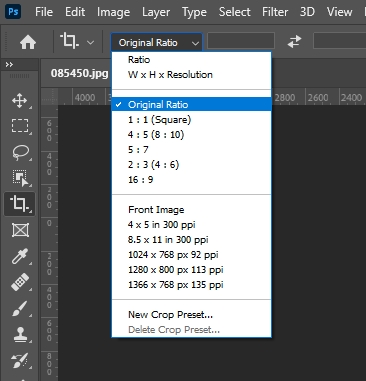Image resolution: width=366 pixels, height=381 pixels.
Task: Swap width and height arrows icon
Action: (x=294, y=42)
